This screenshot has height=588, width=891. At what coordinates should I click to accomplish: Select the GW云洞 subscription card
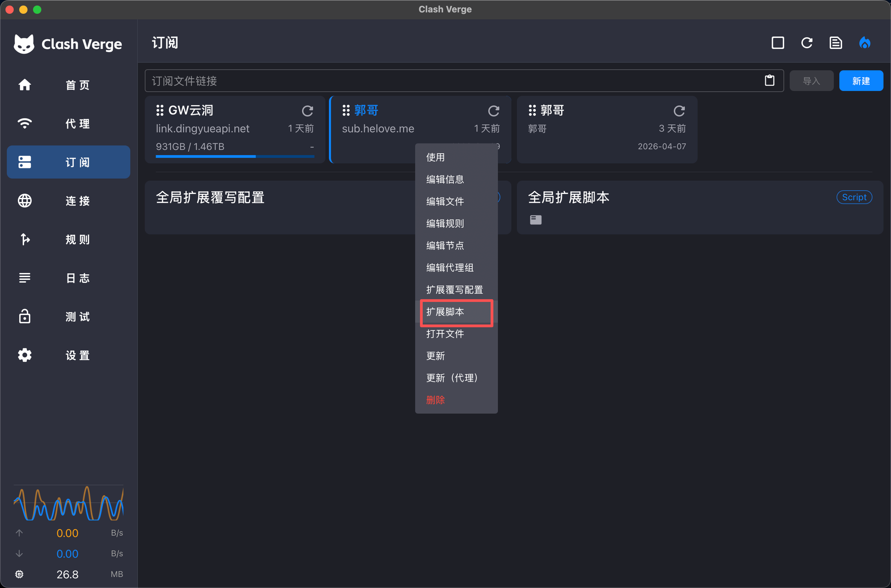point(235,129)
